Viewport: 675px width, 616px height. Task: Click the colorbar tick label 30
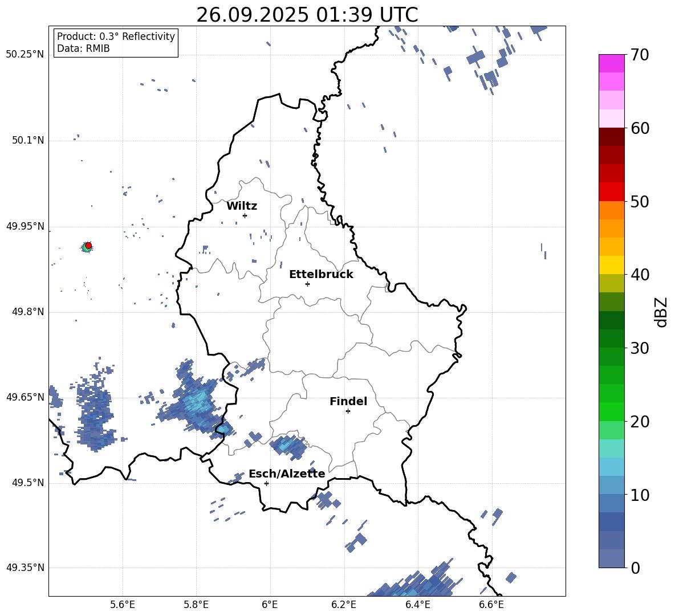pos(640,348)
